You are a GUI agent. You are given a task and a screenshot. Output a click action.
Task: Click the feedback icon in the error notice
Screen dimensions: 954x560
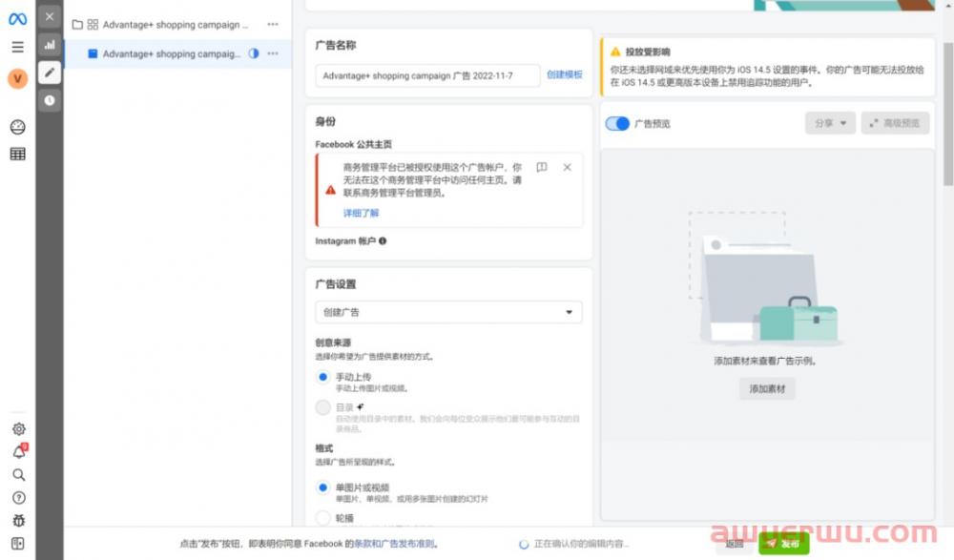[542, 167]
